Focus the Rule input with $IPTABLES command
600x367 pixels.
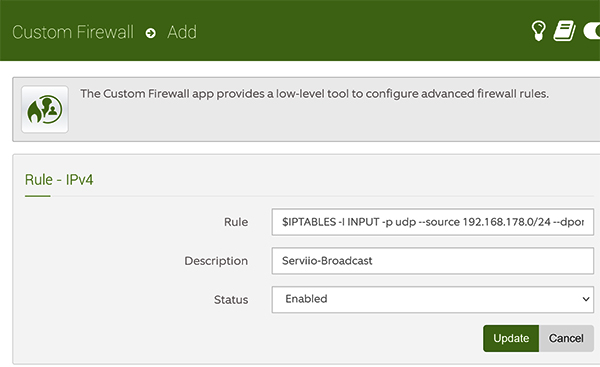432,222
